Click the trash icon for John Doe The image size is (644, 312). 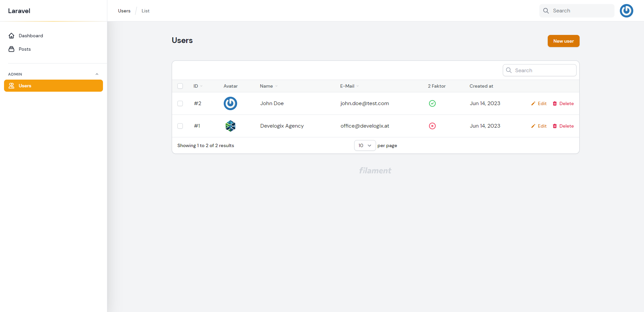pos(555,103)
